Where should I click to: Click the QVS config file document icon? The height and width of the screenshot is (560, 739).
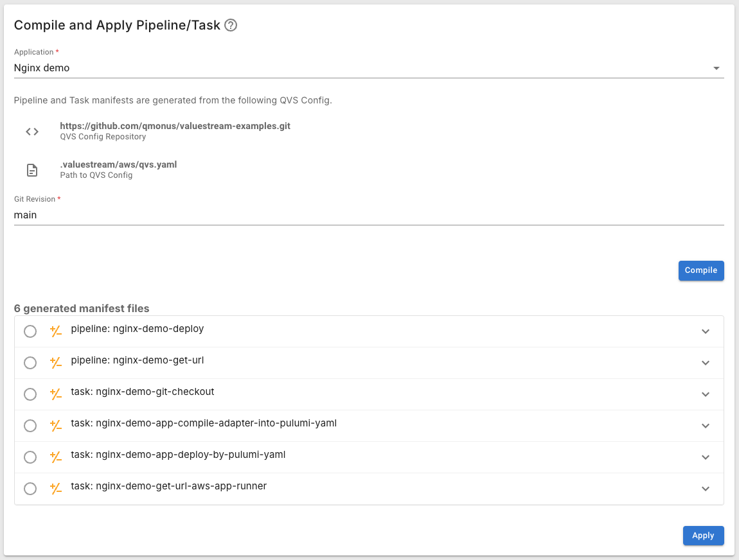coord(32,170)
